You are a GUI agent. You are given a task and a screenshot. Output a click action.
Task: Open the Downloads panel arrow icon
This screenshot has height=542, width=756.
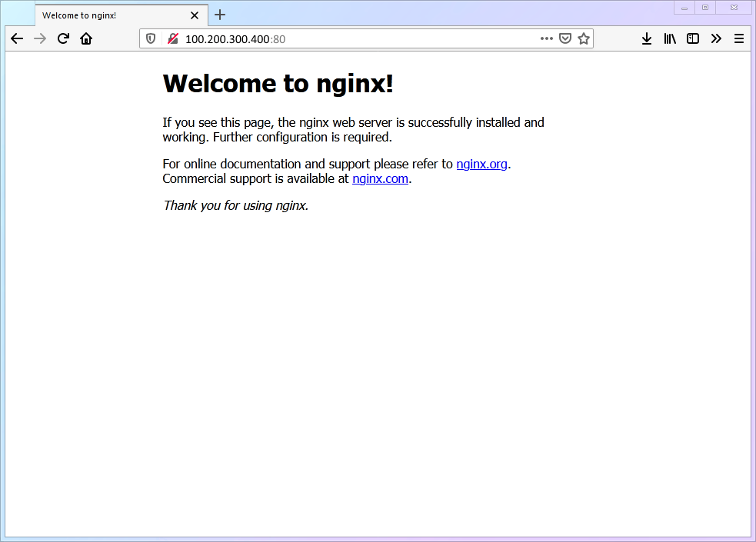(646, 38)
